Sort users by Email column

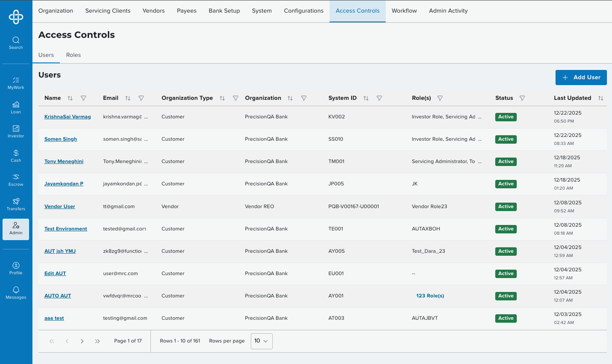[x=128, y=98]
